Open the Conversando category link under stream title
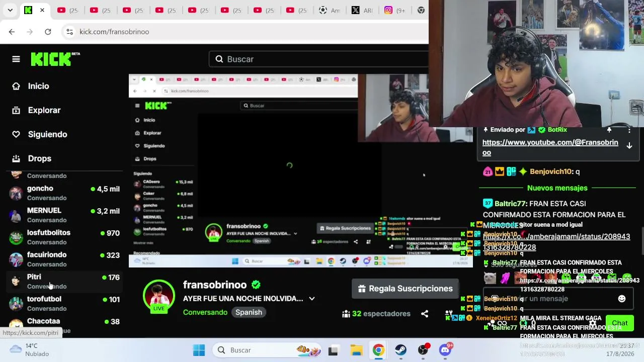 [205, 312]
